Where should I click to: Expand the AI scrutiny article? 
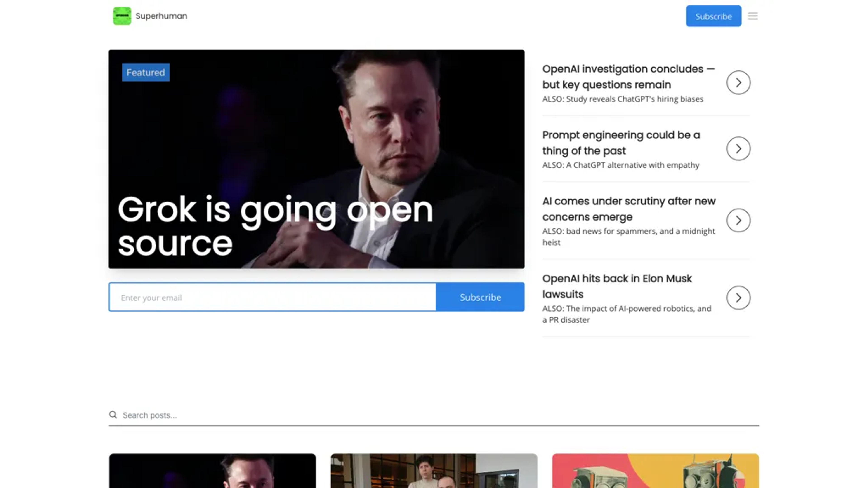pos(738,220)
